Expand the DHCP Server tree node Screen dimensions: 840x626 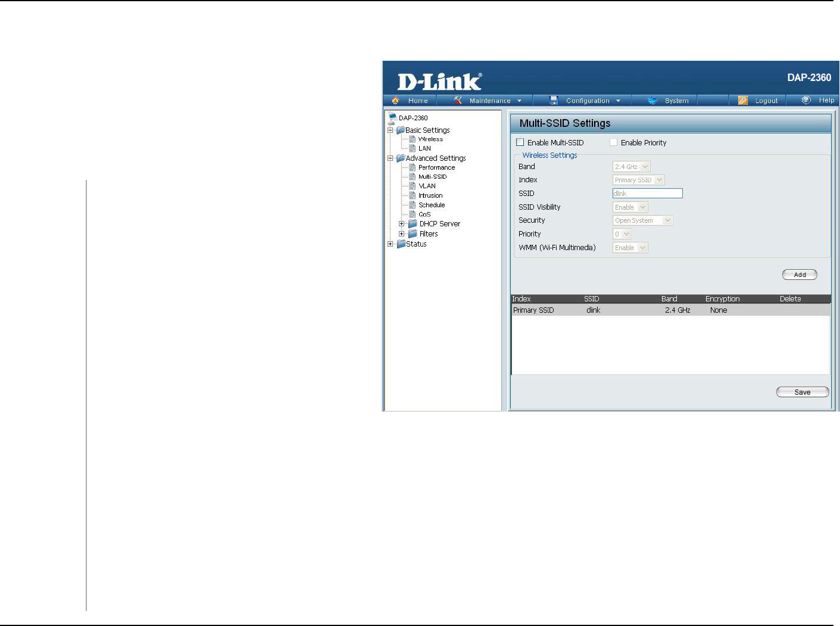402,224
